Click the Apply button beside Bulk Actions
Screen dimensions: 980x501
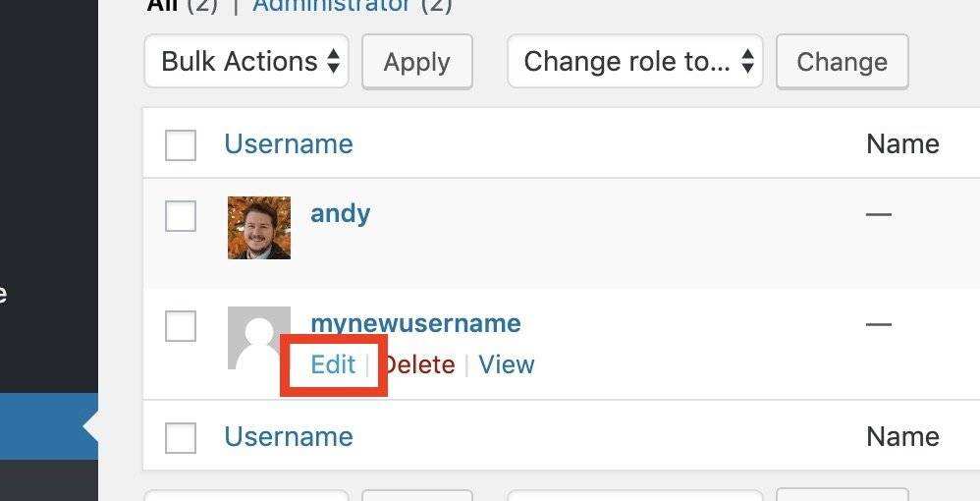click(x=416, y=62)
